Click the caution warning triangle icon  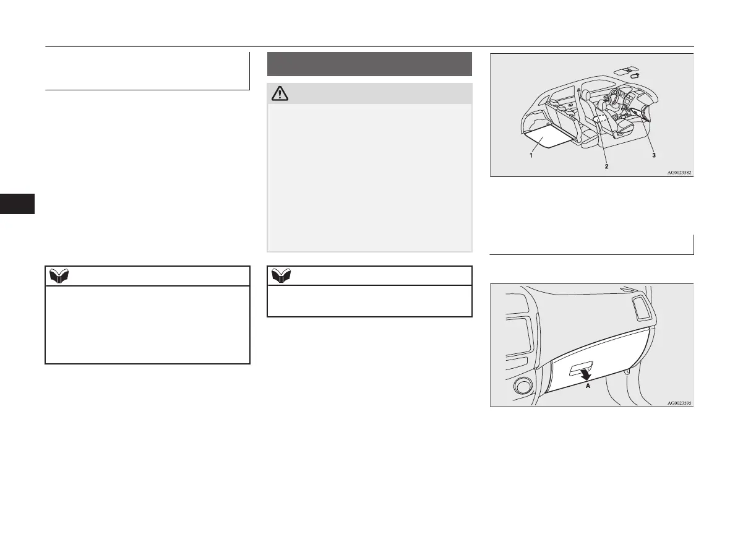click(281, 93)
